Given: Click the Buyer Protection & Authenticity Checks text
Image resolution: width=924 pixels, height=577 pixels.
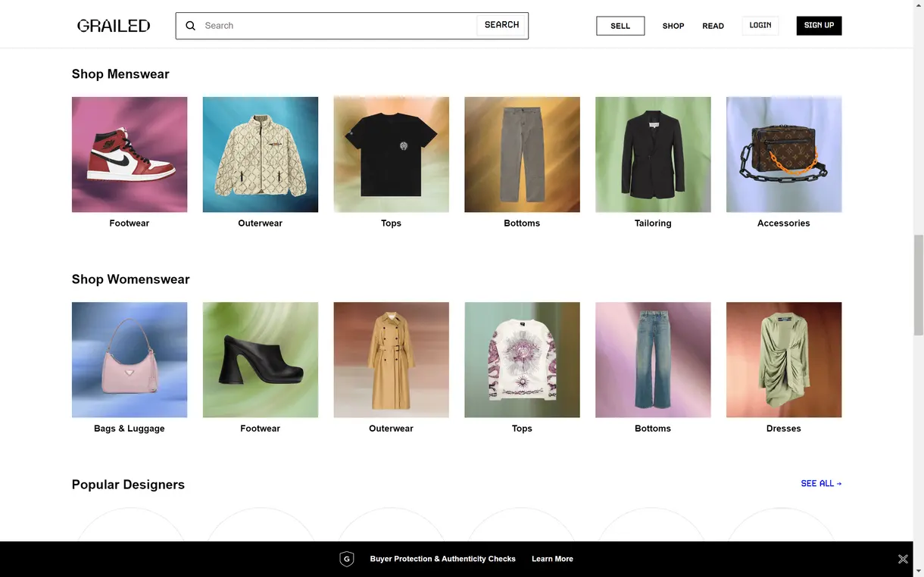Looking at the screenshot, I should 443,559.
